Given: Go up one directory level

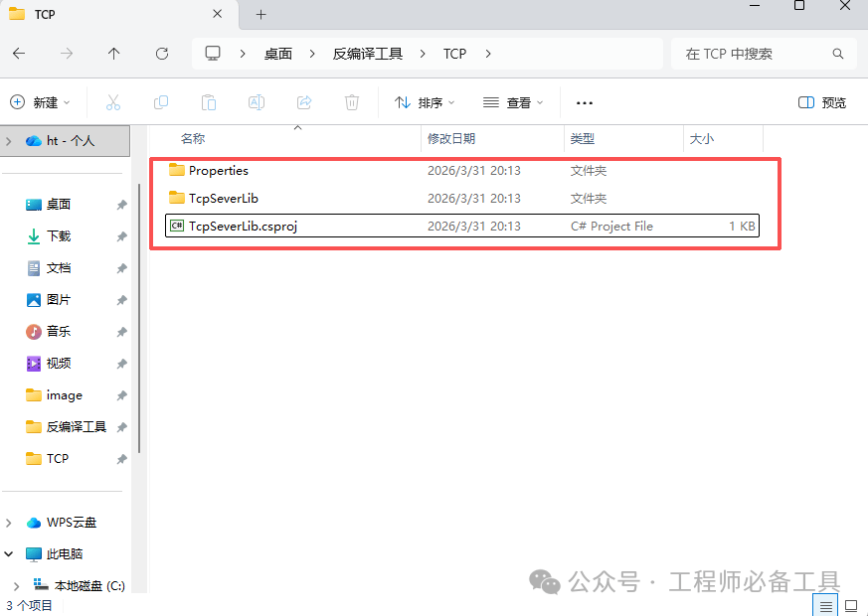Looking at the screenshot, I should pyautogui.click(x=114, y=54).
